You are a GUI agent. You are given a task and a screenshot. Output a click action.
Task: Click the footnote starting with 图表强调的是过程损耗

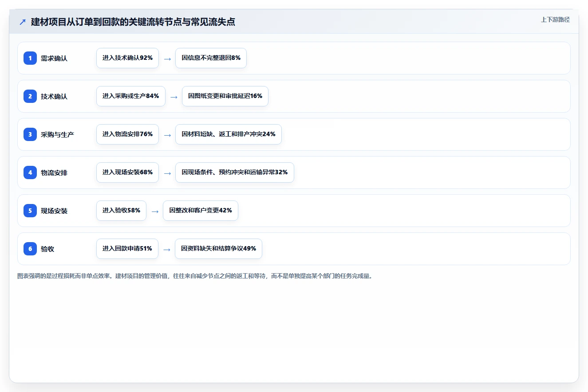(195, 276)
